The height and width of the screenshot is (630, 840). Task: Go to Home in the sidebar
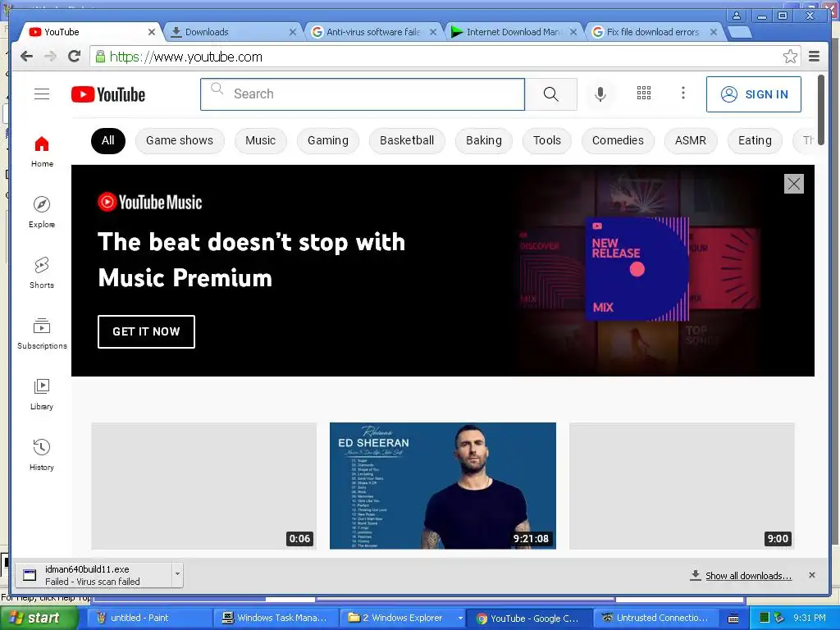coord(42,152)
